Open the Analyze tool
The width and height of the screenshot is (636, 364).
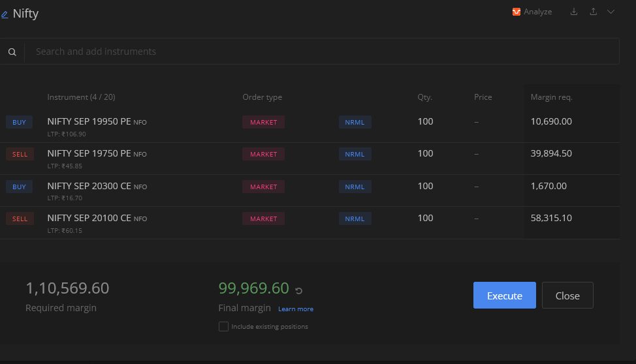532,12
